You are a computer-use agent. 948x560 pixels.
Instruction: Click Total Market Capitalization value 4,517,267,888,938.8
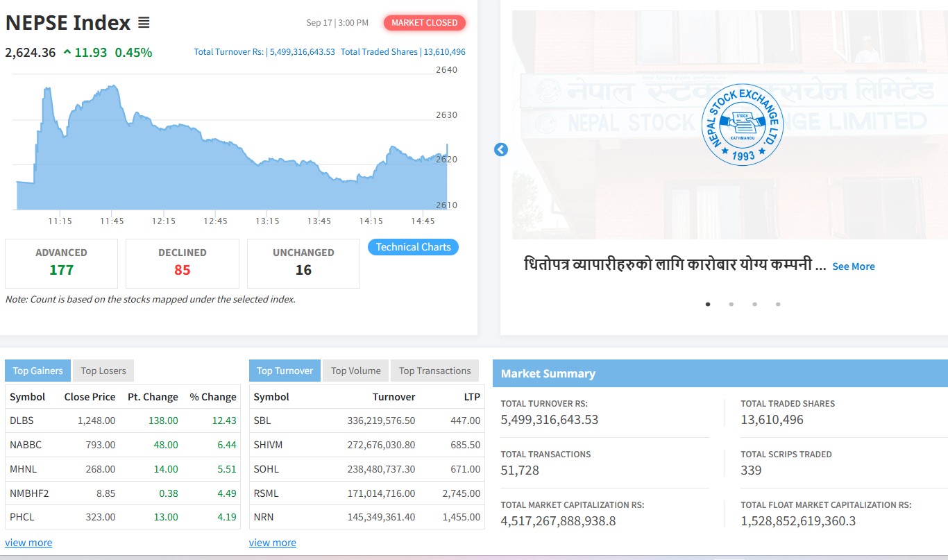pyautogui.click(x=558, y=521)
